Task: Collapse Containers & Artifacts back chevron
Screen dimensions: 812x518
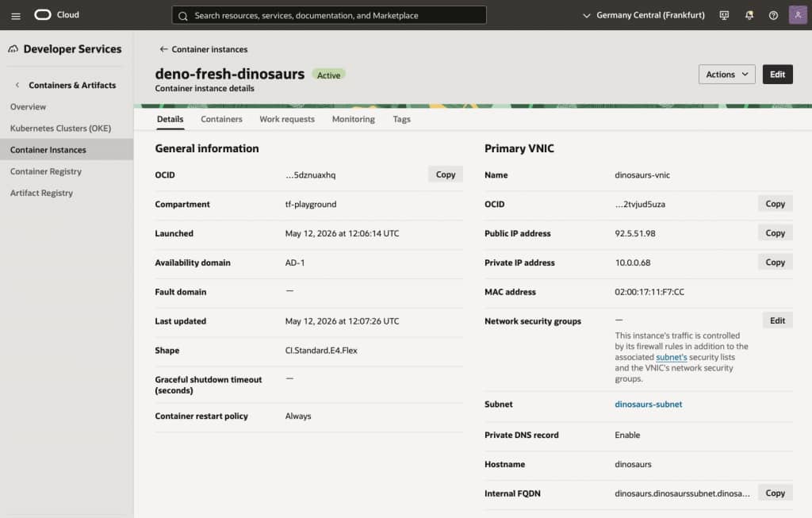Action: point(17,85)
